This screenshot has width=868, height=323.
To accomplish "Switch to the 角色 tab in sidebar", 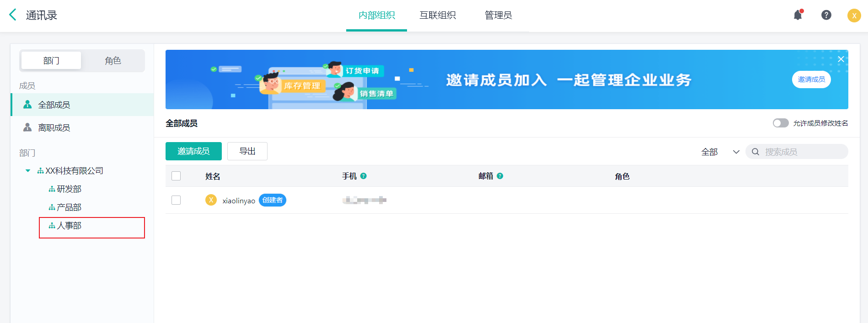I will point(113,61).
